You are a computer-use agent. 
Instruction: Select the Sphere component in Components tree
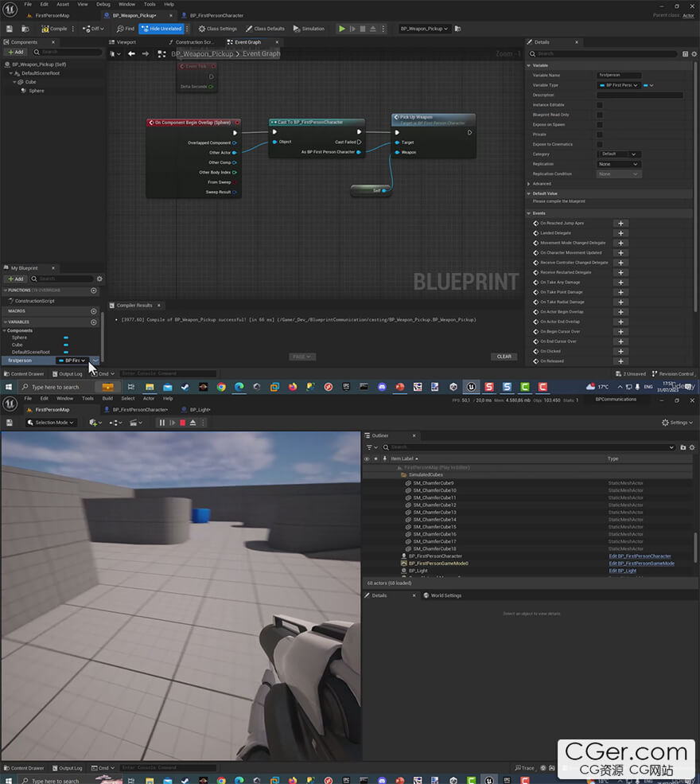[37, 91]
